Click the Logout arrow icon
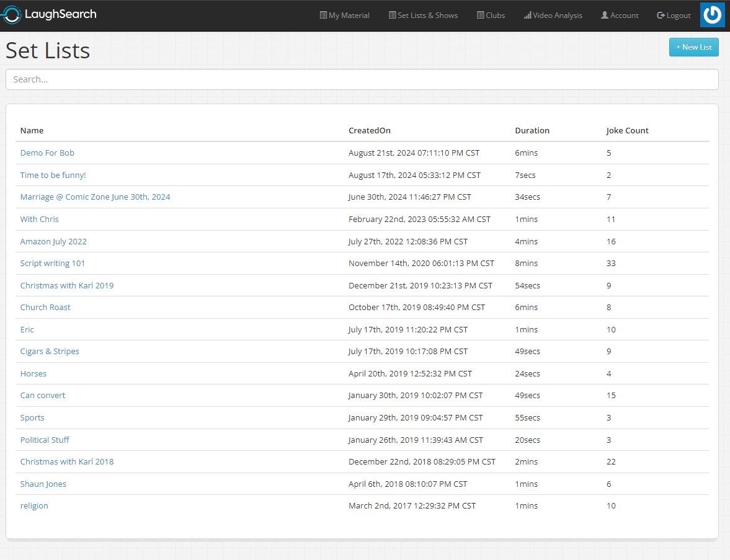 [x=661, y=16]
